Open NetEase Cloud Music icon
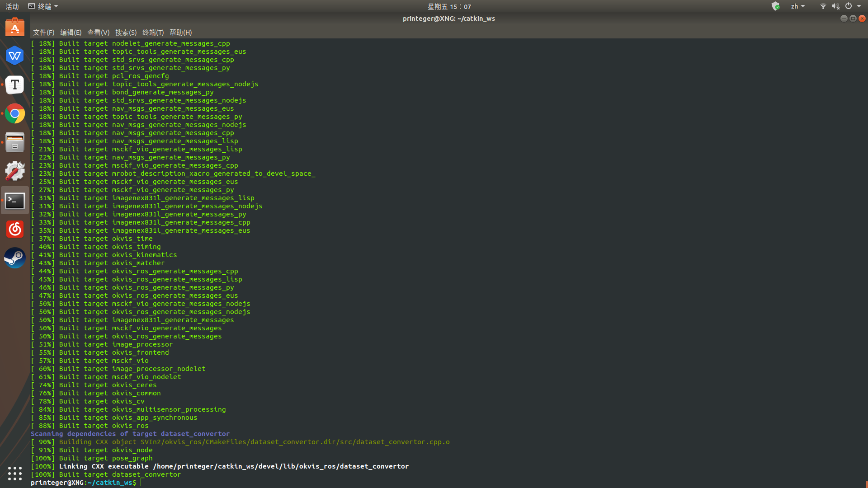Viewport: 868px width, 488px height. tap(15, 230)
